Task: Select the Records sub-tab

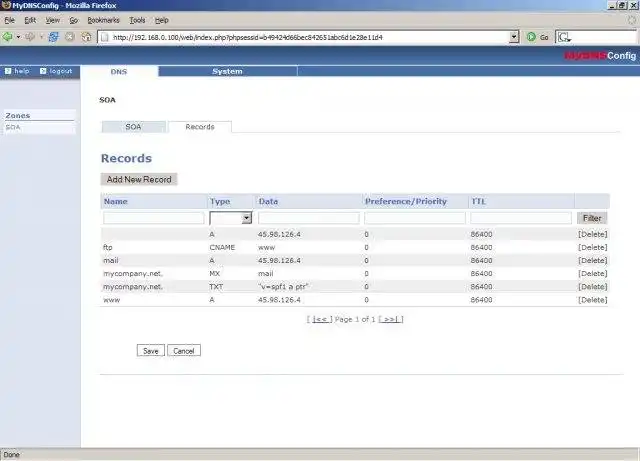Action: click(200, 127)
